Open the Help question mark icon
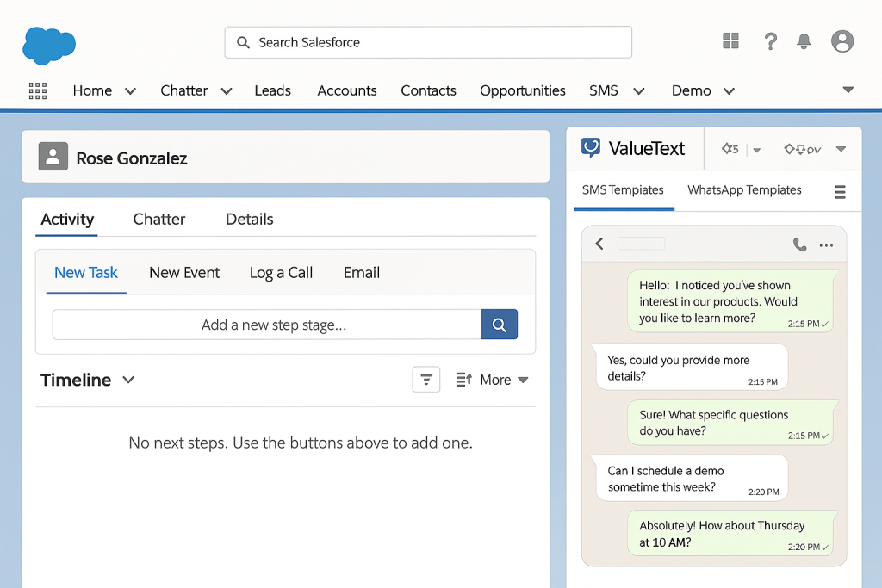The height and width of the screenshot is (588, 882). pos(770,41)
